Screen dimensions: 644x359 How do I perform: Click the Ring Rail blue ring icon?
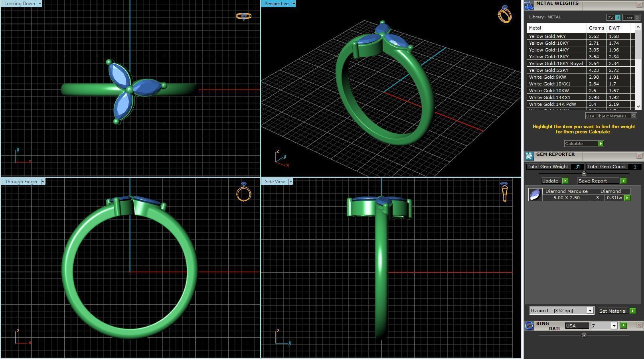point(529,325)
